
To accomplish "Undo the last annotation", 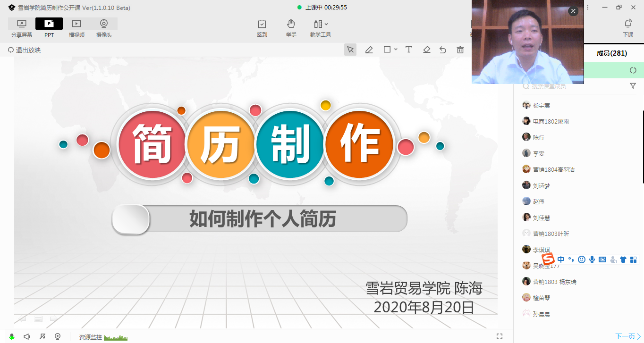I will coord(443,50).
